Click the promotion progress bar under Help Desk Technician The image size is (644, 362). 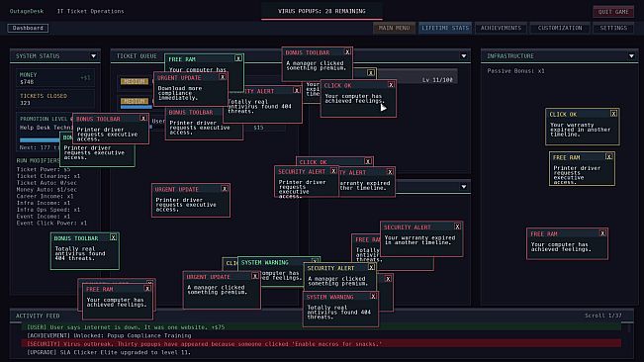[x=40, y=140]
